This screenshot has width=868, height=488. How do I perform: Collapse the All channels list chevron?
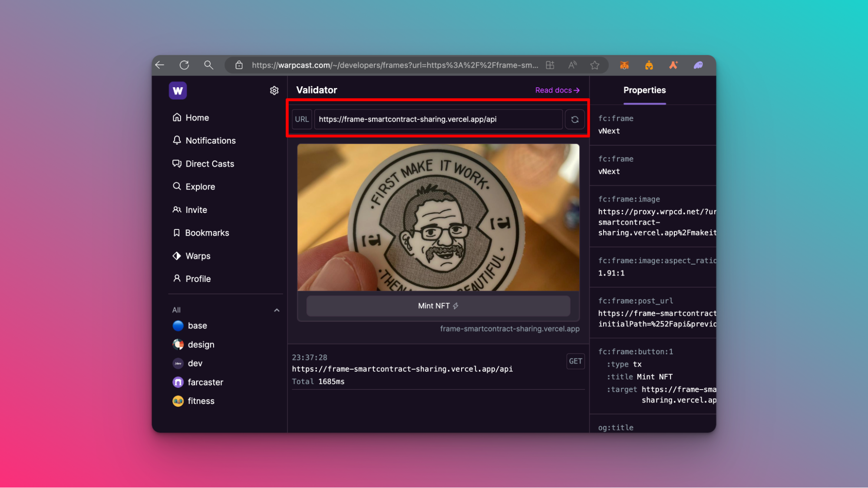tap(277, 310)
